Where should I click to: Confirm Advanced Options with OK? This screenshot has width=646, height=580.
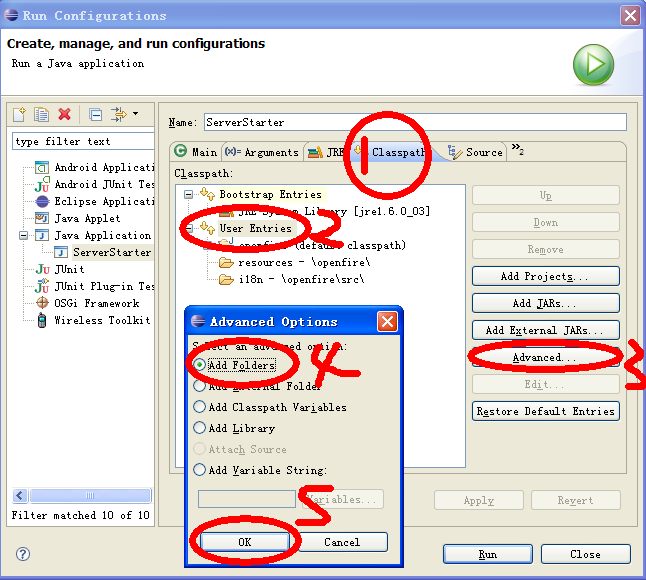tap(245, 542)
